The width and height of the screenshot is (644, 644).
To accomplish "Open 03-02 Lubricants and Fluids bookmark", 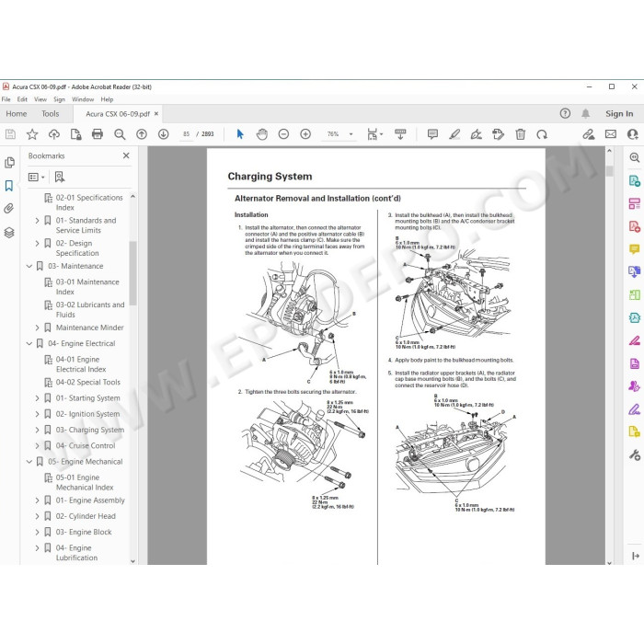I will (x=90, y=310).
